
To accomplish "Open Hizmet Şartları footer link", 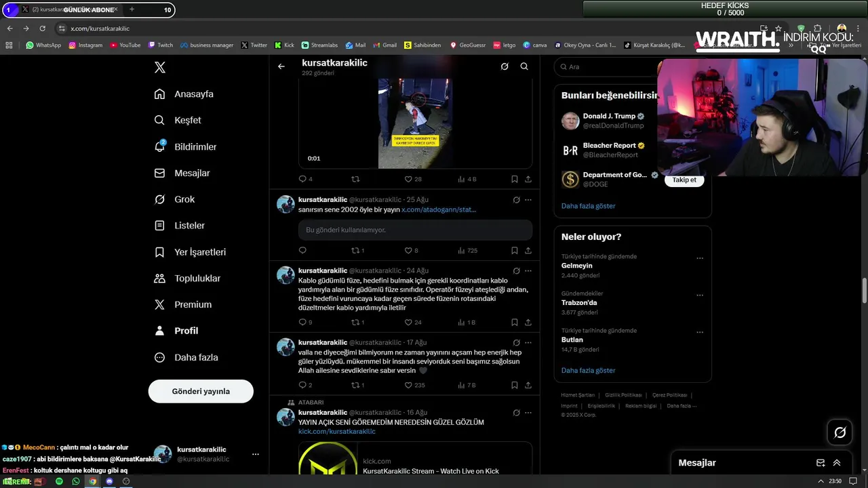I will pyautogui.click(x=578, y=395).
